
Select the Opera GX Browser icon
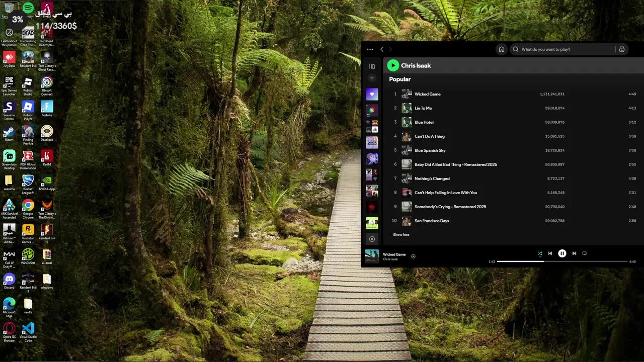[x=9, y=332]
